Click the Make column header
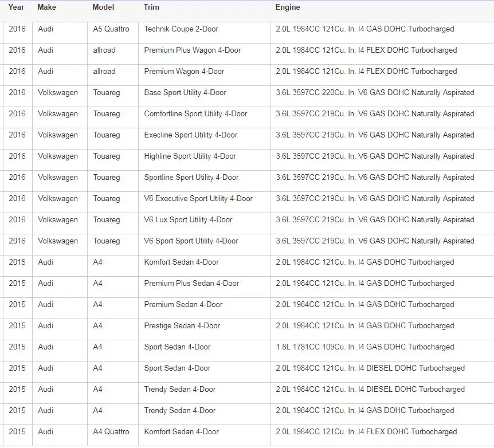This screenshot has height=448, width=494. [x=46, y=7]
